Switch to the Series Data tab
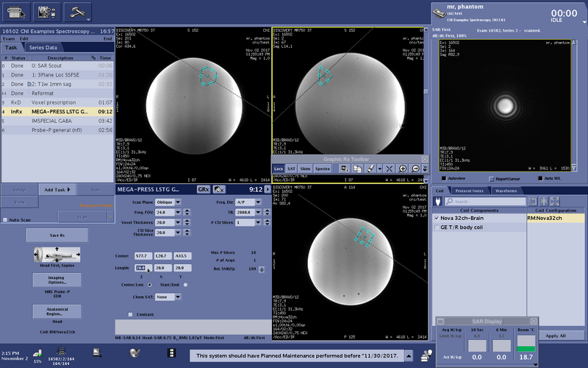 click(x=43, y=48)
